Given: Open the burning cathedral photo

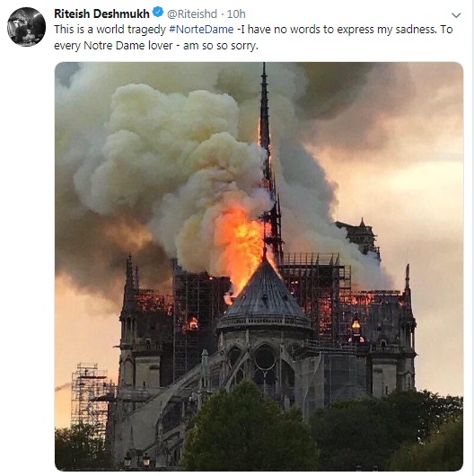Looking at the screenshot, I should 259,267.
